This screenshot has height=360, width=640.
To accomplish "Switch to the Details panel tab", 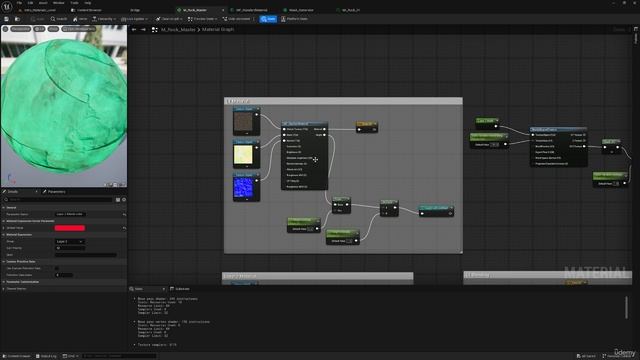I will [13, 191].
